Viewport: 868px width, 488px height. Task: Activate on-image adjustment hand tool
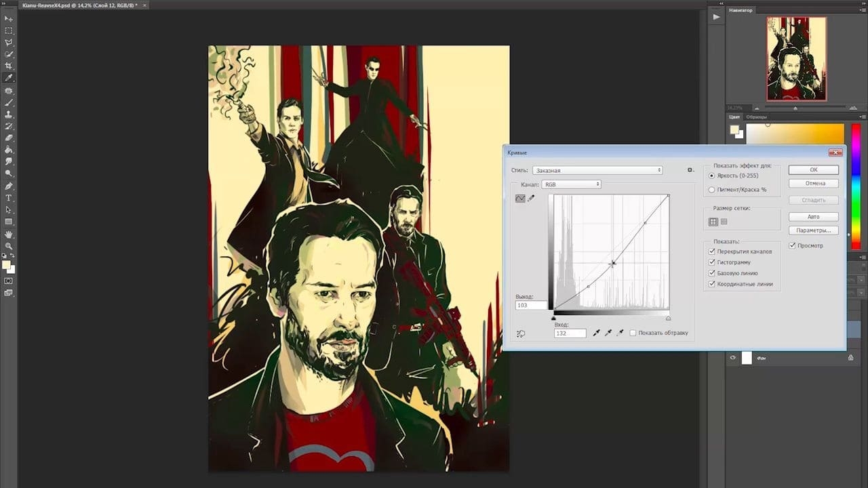pyautogui.click(x=521, y=333)
